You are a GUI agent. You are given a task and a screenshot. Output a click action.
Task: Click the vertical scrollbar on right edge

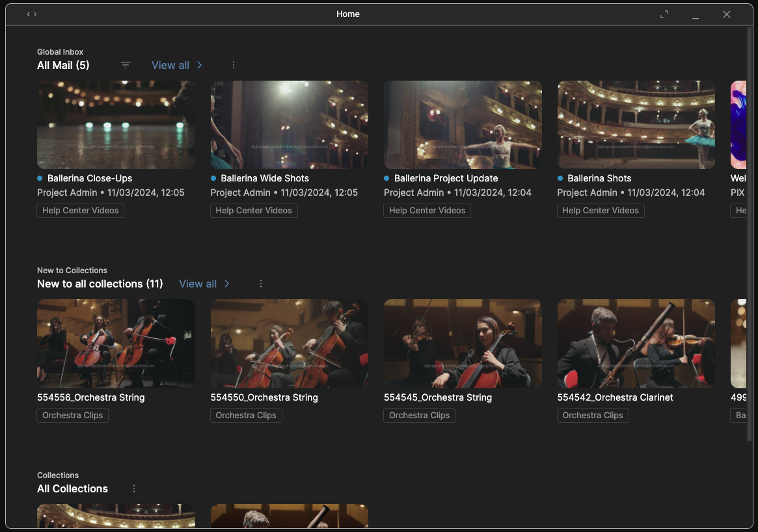tap(750, 234)
